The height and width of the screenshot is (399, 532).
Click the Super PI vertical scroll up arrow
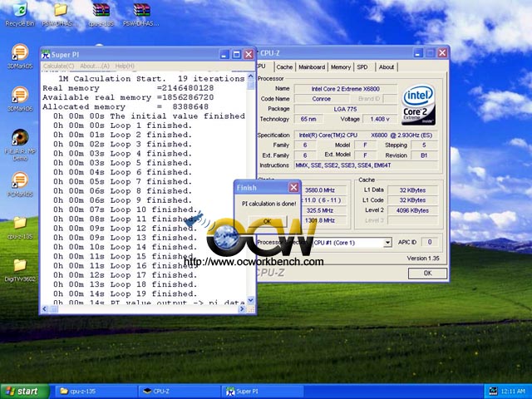click(251, 76)
